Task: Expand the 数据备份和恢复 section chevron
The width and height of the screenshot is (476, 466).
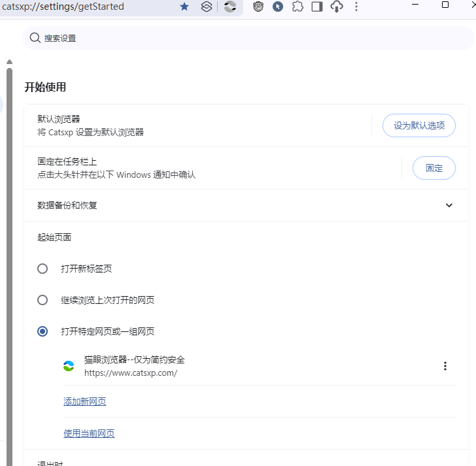Action: click(x=449, y=205)
